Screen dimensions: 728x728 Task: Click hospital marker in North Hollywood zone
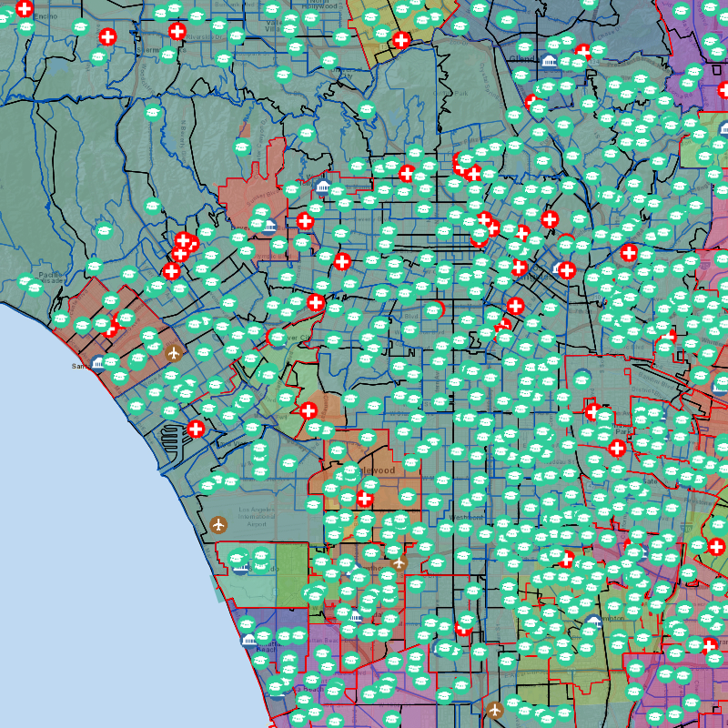click(x=402, y=39)
